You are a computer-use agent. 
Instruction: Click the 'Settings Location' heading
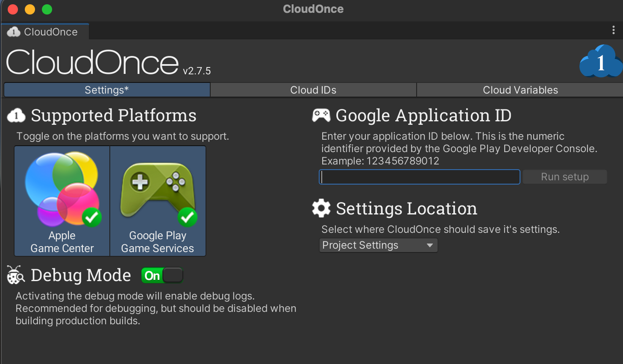click(x=406, y=208)
